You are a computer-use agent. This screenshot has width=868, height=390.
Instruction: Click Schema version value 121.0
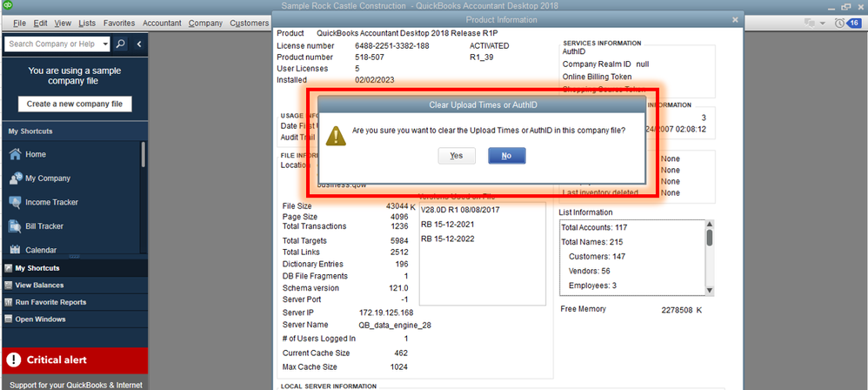[398, 288]
